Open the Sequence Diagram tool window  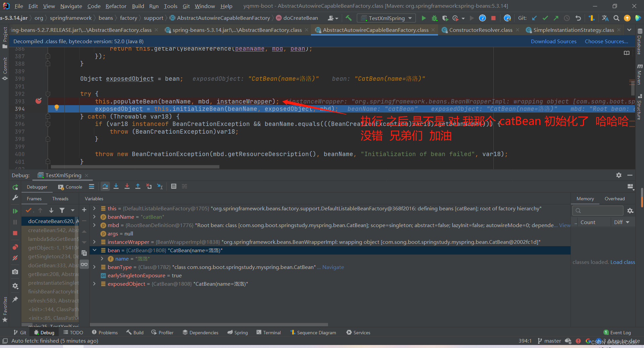click(x=313, y=332)
